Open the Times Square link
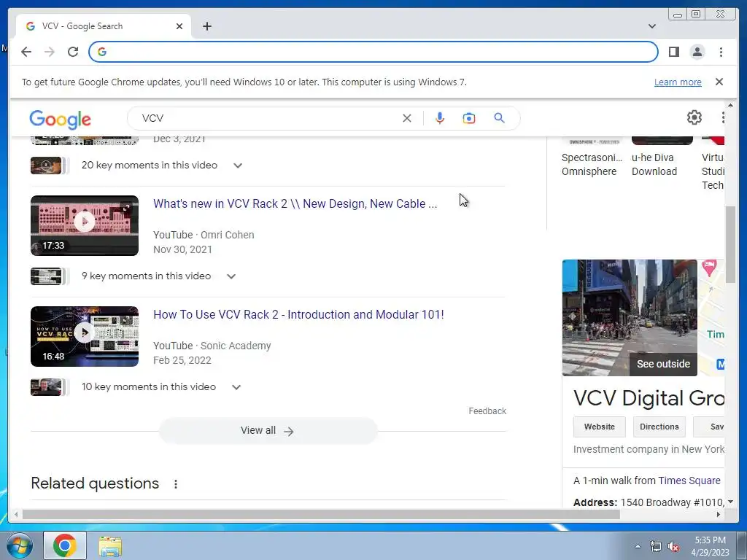 689,481
